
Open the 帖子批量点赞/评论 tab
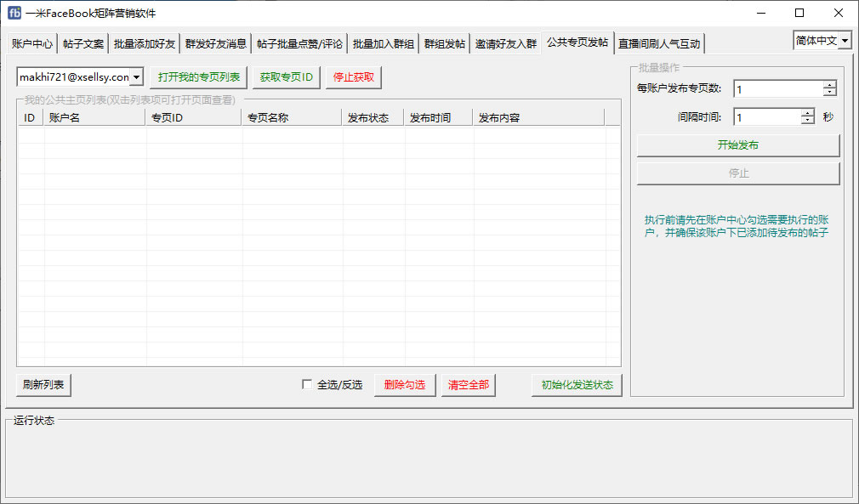pos(299,44)
